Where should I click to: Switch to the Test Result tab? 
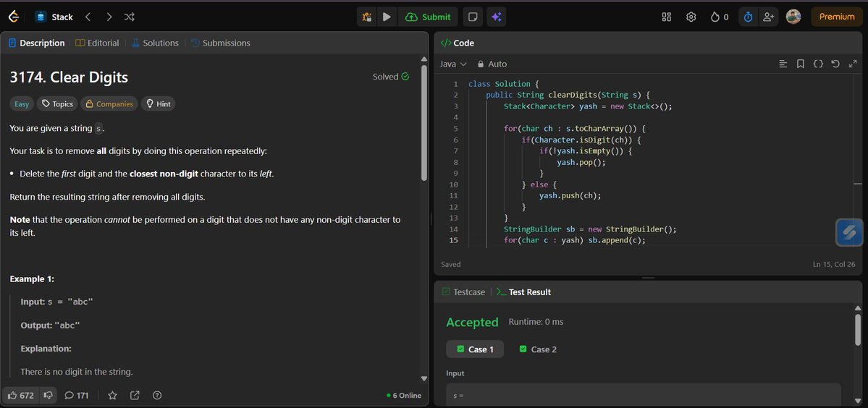pyautogui.click(x=523, y=292)
